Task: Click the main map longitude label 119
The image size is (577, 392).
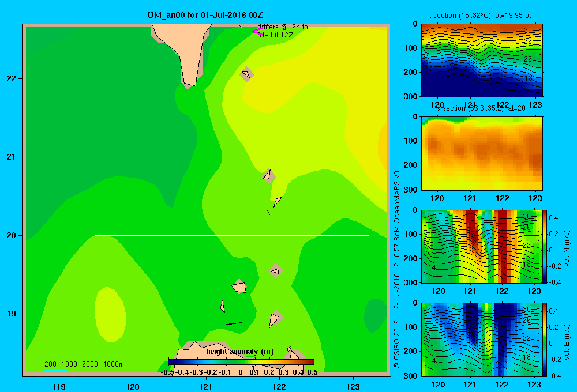Action: (59, 386)
